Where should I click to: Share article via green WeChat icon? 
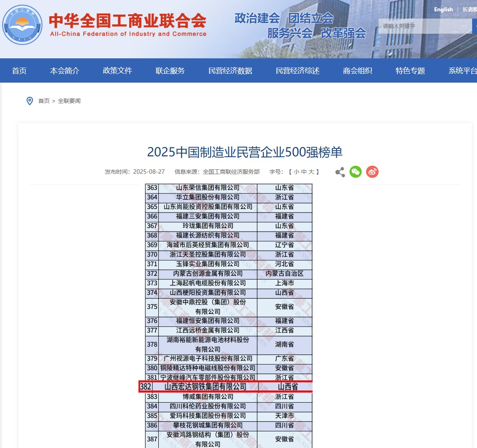click(356, 172)
